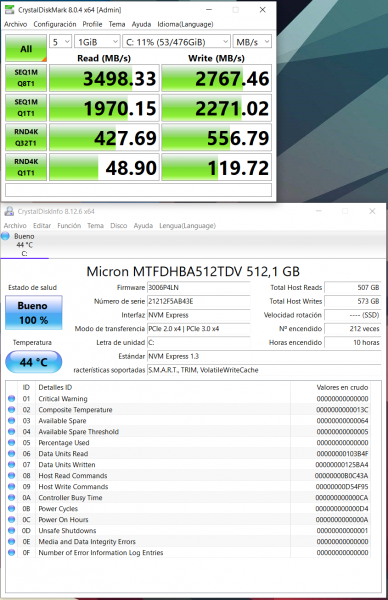
Task: Click status circle for Host Write Commands row
Action: 11,486
